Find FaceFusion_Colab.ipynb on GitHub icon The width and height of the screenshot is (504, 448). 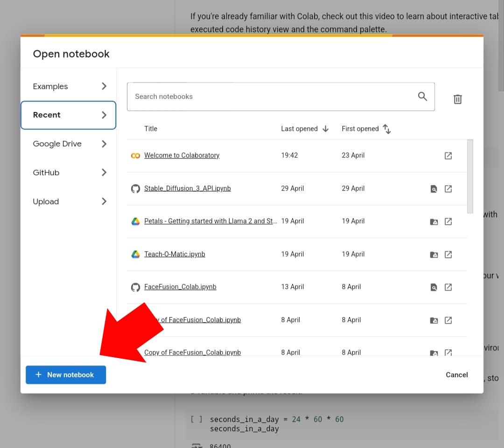pos(434,287)
